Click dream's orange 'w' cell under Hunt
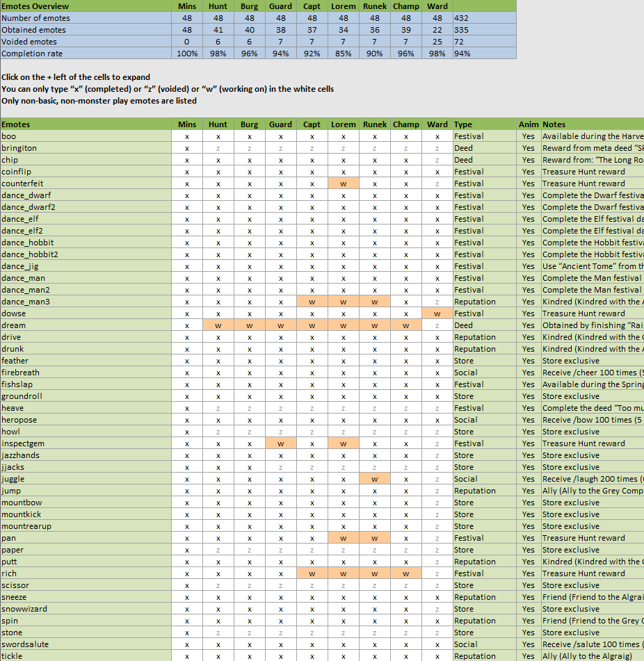The image size is (644, 661). click(x=218, y=325)
